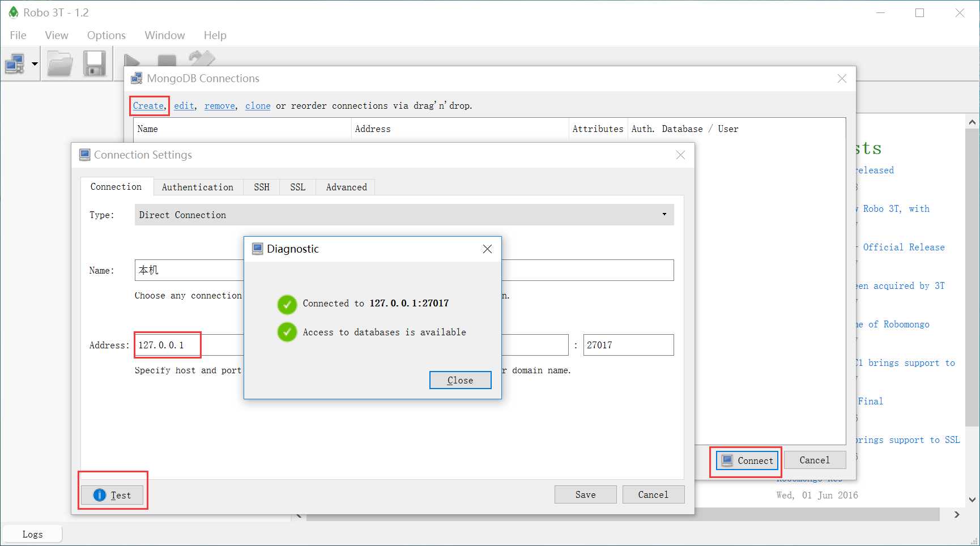Open the 'acquired by 3T' blog link
Viewport: 980px width, 546px height.
click(909, 286)
